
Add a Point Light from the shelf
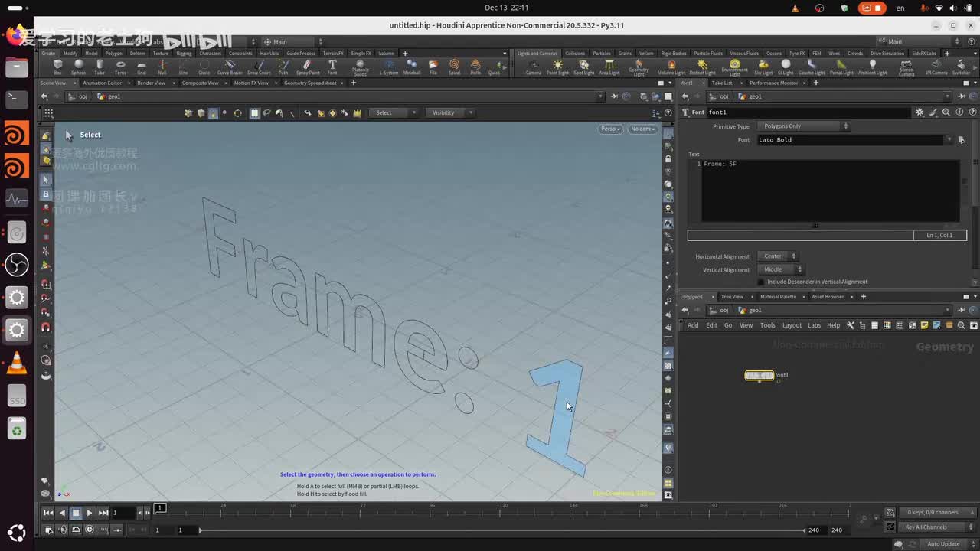(x=557, y=67)
